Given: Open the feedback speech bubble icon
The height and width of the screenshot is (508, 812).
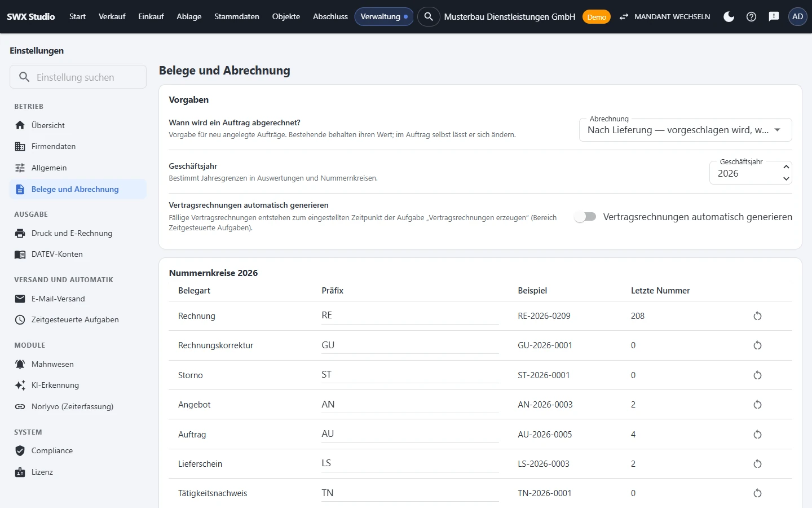Looking at the screenshot, I should 774,17.
